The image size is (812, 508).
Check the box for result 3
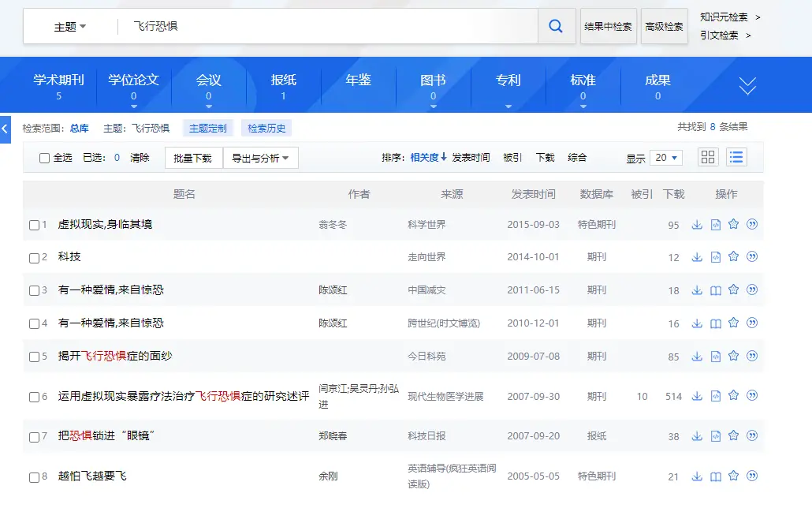tap(34, 290)
